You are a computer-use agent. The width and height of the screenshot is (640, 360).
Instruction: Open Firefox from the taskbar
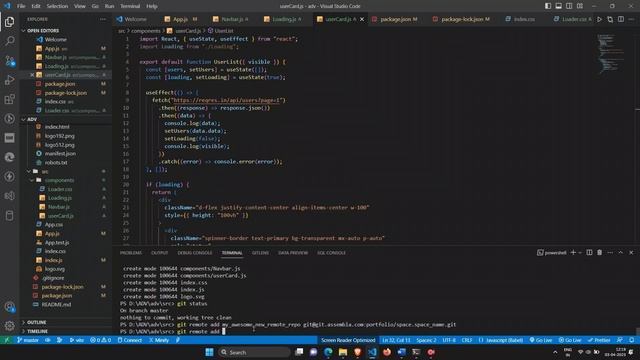pos(387,352)
